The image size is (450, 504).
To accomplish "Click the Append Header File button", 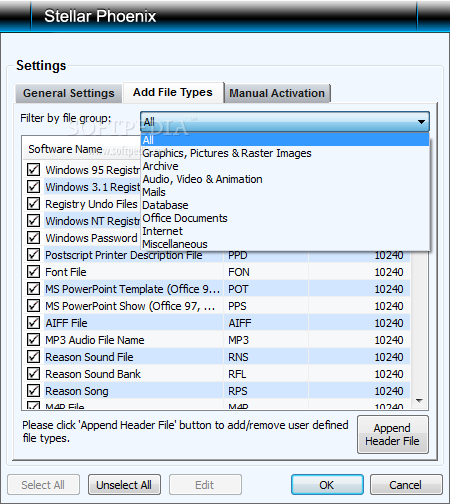I will (x=392, y=434).
